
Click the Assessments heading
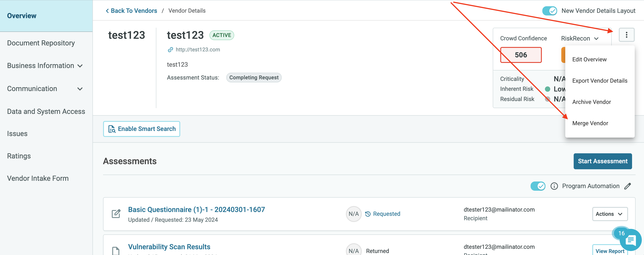tap(130, 161)
